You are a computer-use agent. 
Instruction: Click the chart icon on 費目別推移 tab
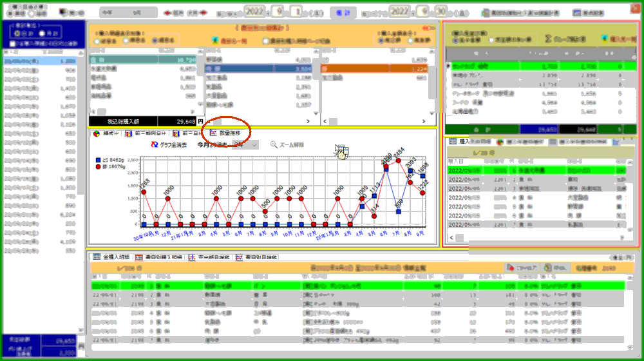pyautogui.click(x=239, y=257)
